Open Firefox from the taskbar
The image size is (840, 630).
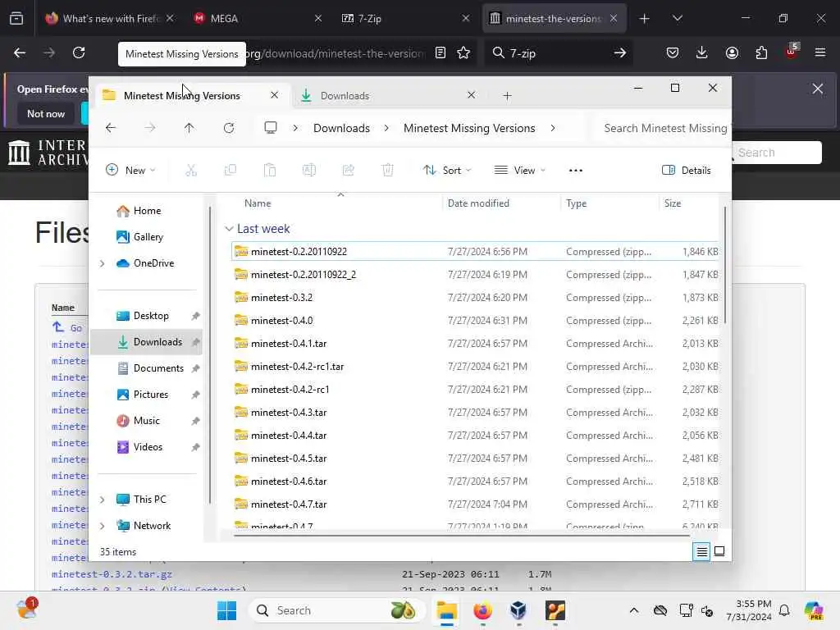[482, 610]
